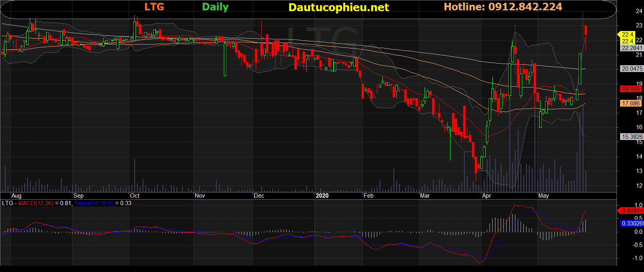Select the 1.0 tick on the MACD axis
Viewport: 644px width, 272px height.
coord(638,206)
